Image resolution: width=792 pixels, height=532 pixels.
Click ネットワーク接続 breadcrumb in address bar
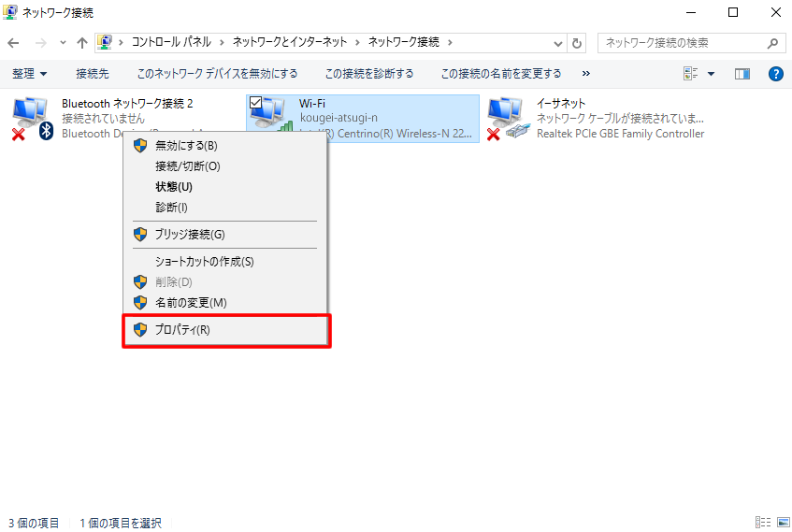(404, 42)
